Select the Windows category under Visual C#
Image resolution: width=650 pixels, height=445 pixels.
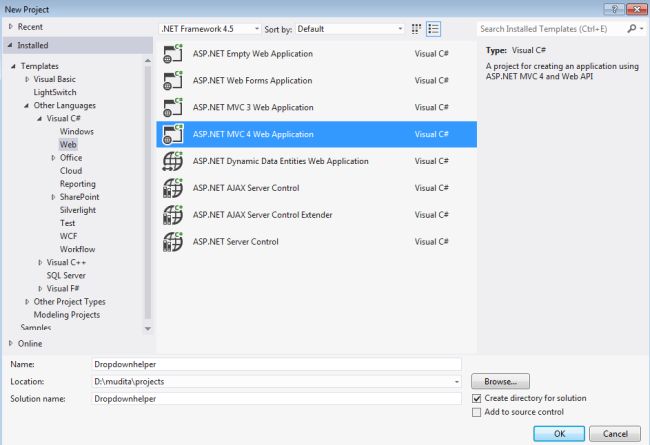tap(77, 131)
